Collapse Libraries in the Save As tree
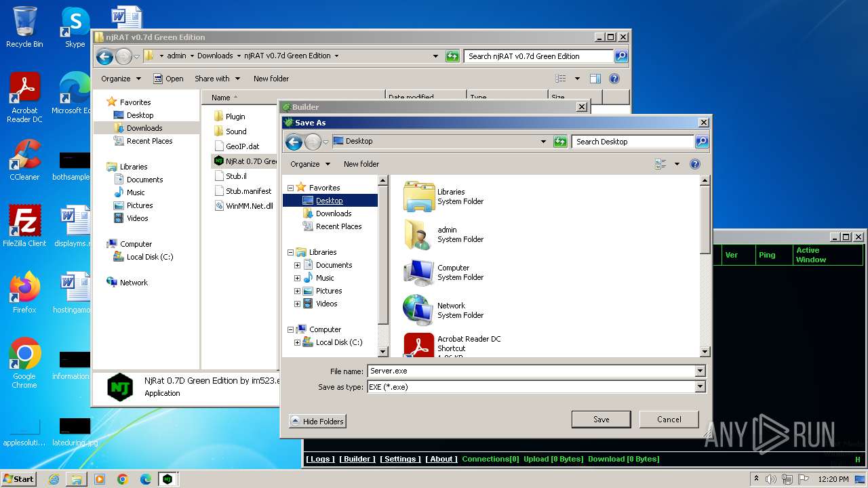This screenshot has width=868, height=488. click(x=291, y=252)
